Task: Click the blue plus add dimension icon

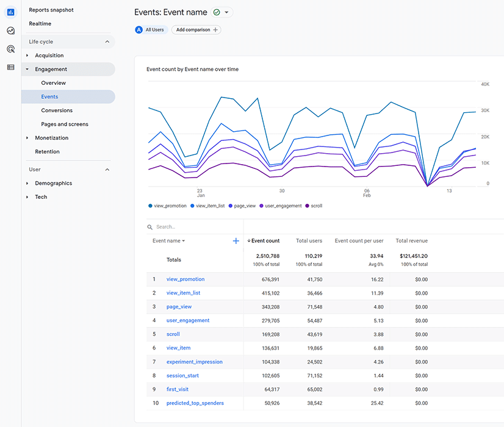Action: click(236, 241)
